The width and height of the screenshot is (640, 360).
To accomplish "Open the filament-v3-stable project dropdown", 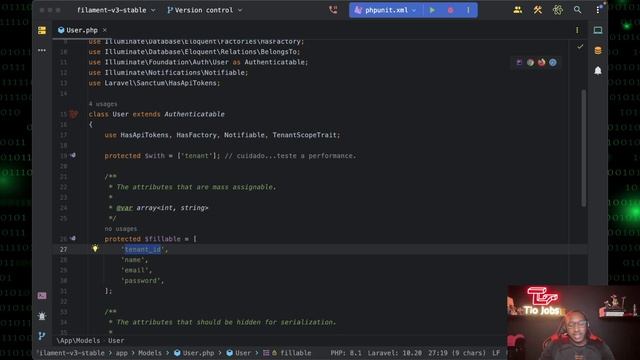I will (x=116, y=10).
